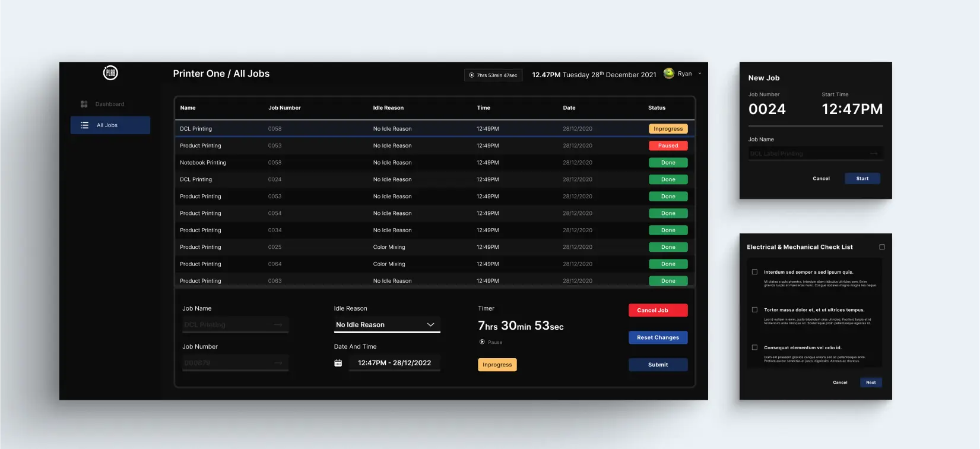Click the Submit button
The height and width of the screenshot is (449, 980).
[x=658, y=365]
